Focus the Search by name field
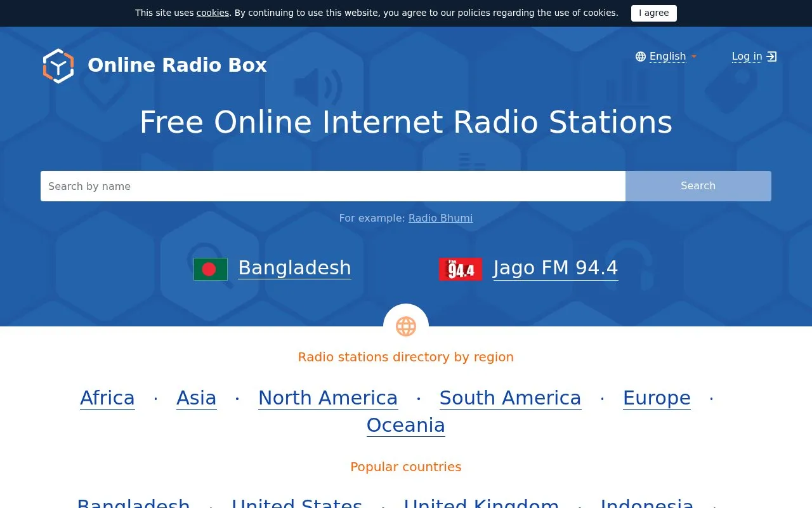Image resolution: width=812 pixels, height=508 pixels. tap(333, 186)
